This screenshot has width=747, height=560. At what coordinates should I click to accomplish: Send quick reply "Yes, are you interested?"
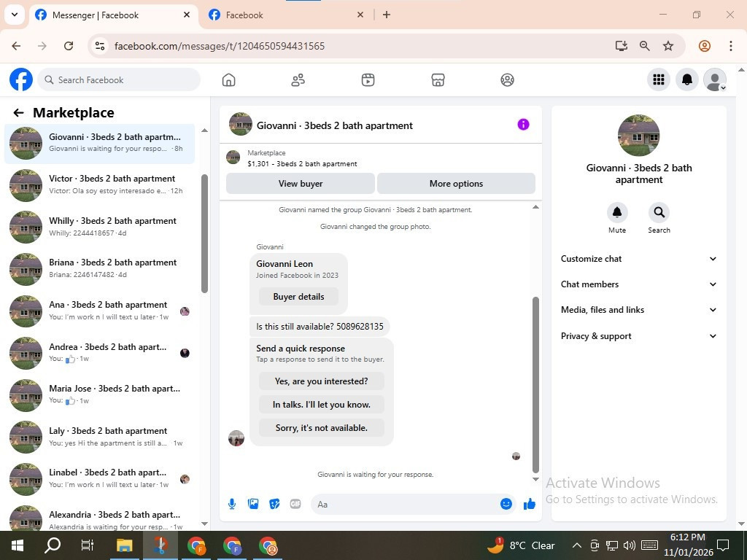[x=322, y=381]
